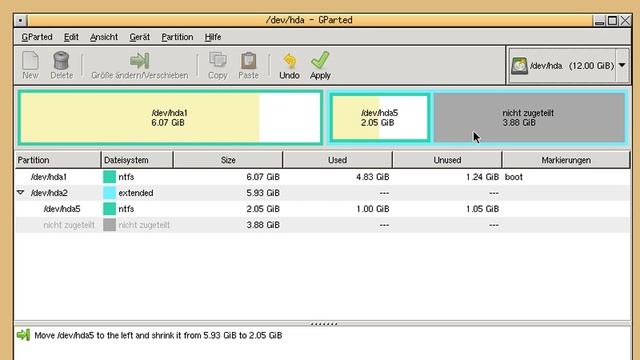The image size is (640, 360).
Task: Click the Undo arrow icon
Action: (x=289, y=60)
